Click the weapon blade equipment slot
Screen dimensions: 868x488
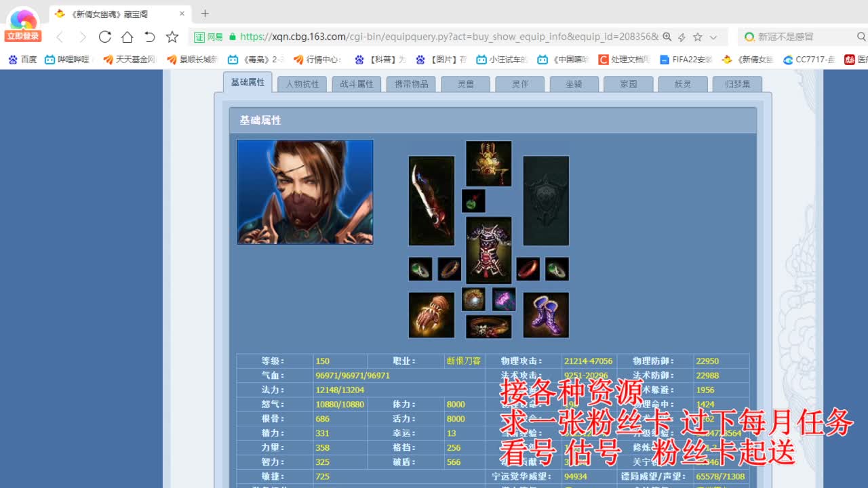pos(431,201)
